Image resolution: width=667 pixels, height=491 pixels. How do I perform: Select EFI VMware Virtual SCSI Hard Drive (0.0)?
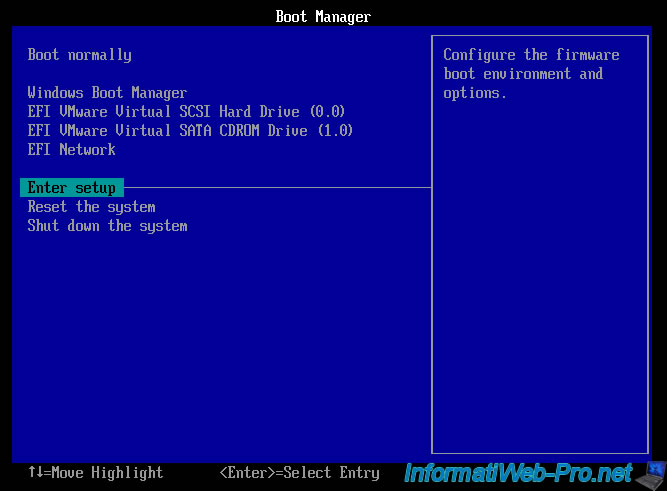coord(186,111)
